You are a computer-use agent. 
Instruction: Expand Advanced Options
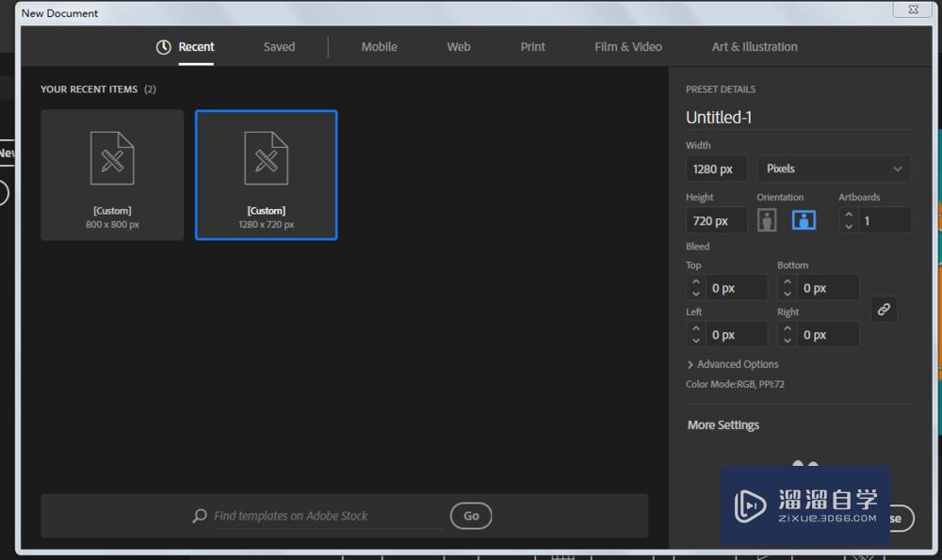pos(732,364)
